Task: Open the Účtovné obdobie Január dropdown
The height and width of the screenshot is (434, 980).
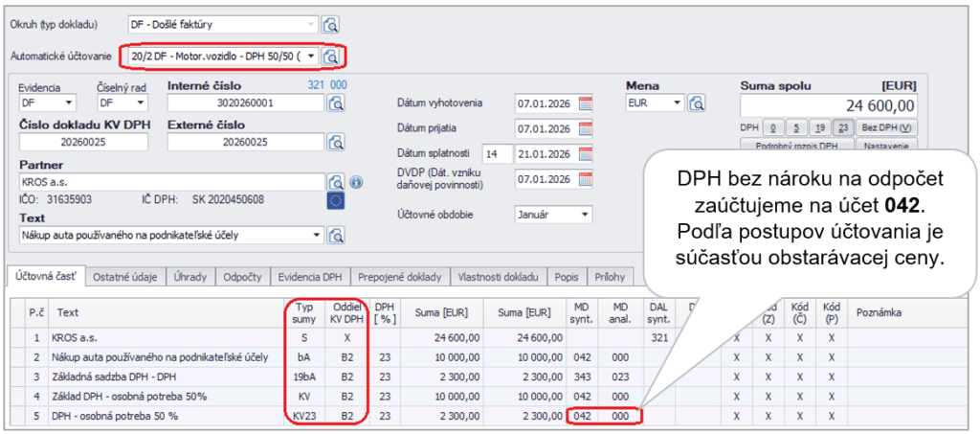Action: click(583, 215)
